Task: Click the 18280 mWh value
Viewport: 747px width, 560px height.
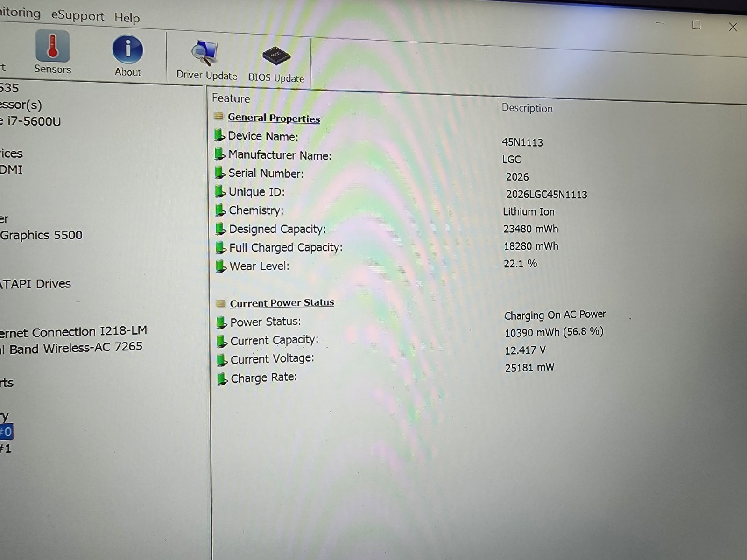Action: (x=531, y=246)
